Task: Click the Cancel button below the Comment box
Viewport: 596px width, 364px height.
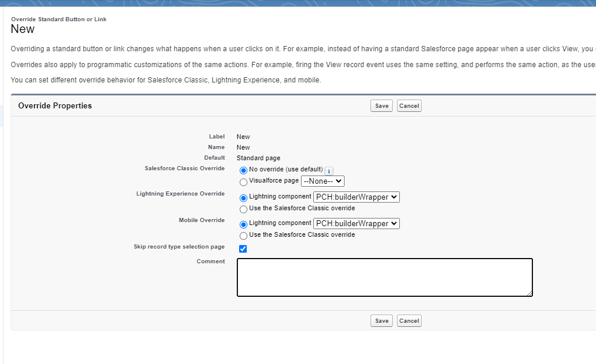Action: 409,321
